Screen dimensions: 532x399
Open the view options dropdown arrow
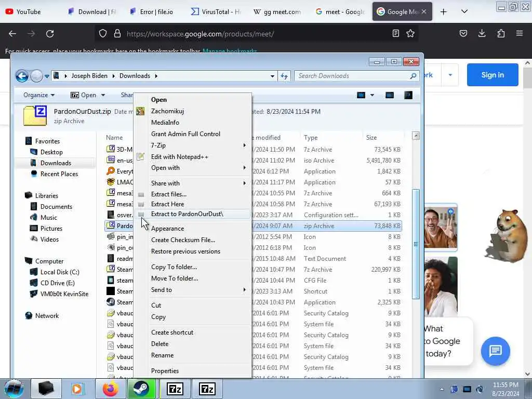tap(372, 96)
